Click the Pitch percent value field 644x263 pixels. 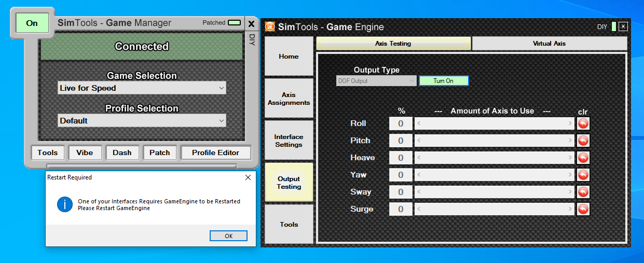(401, 141)
